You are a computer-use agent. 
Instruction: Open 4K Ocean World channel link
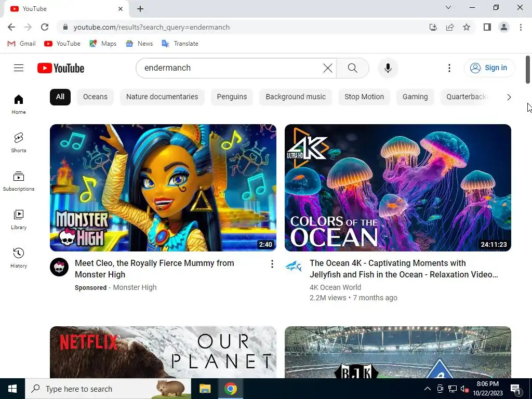(x=335, y=287)
